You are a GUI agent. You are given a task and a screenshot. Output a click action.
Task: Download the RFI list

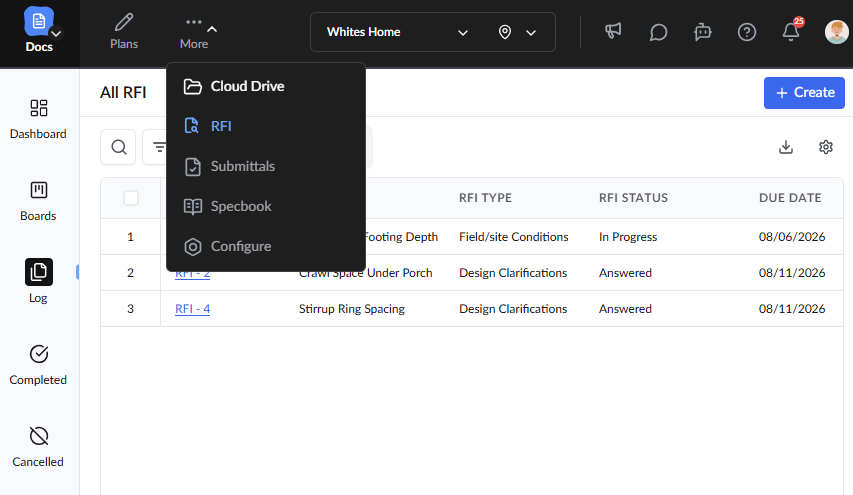click(786, 147)
